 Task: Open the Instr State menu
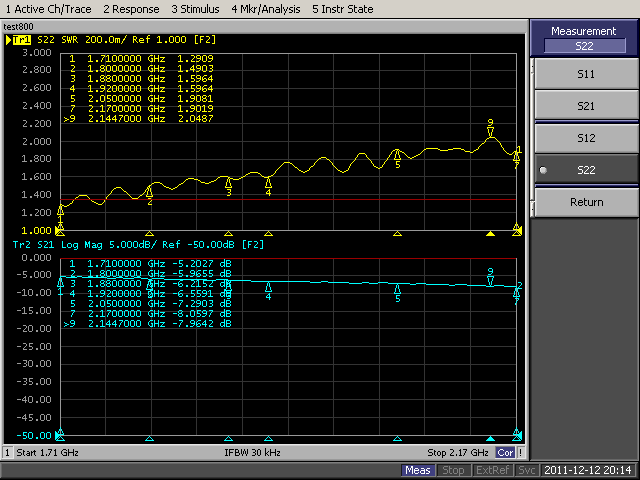coord(343,9)
